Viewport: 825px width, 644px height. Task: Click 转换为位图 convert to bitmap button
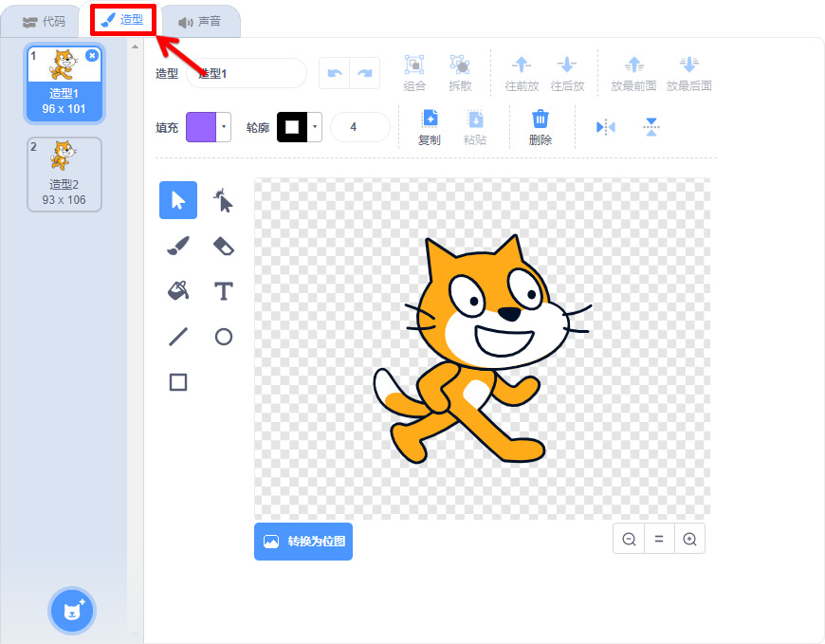303,542
